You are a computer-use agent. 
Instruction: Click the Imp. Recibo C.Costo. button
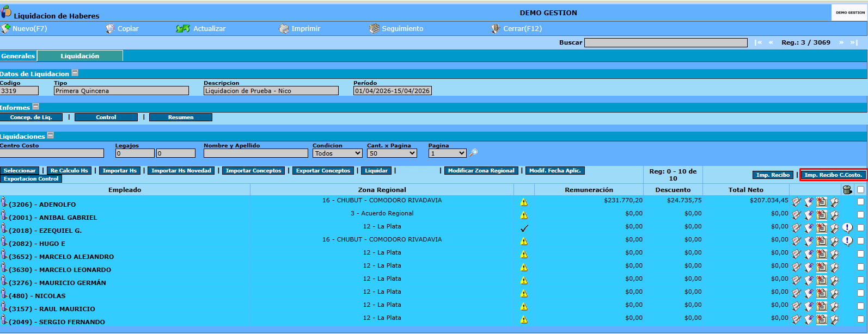coord(833,175)
